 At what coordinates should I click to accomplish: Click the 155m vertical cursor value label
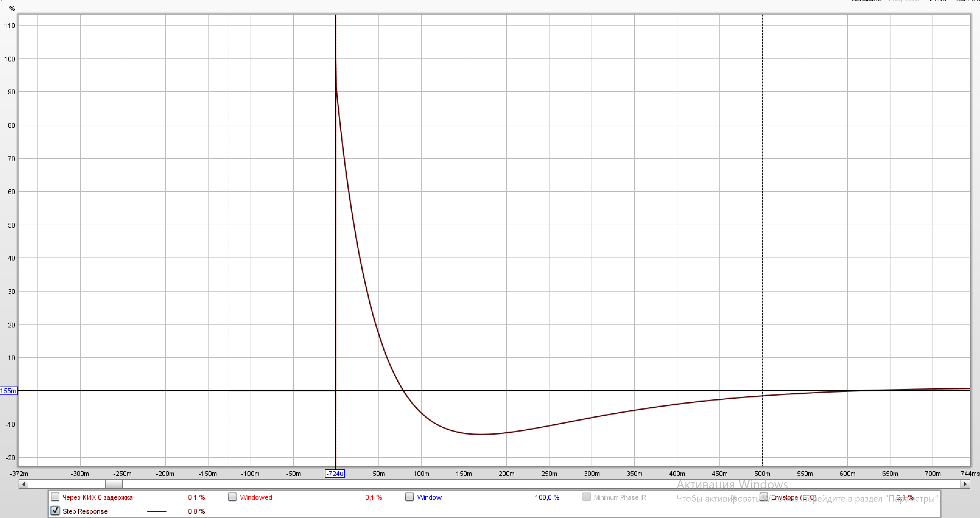click(8, 390)
